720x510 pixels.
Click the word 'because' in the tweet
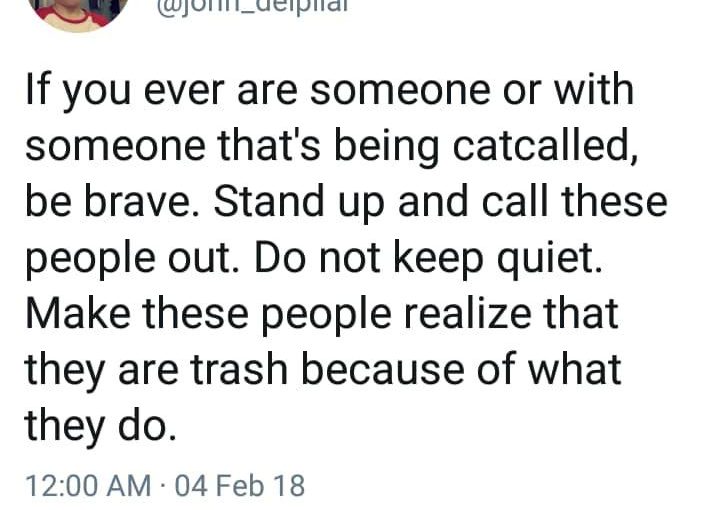pyautogui.click(x=382, y=370)
